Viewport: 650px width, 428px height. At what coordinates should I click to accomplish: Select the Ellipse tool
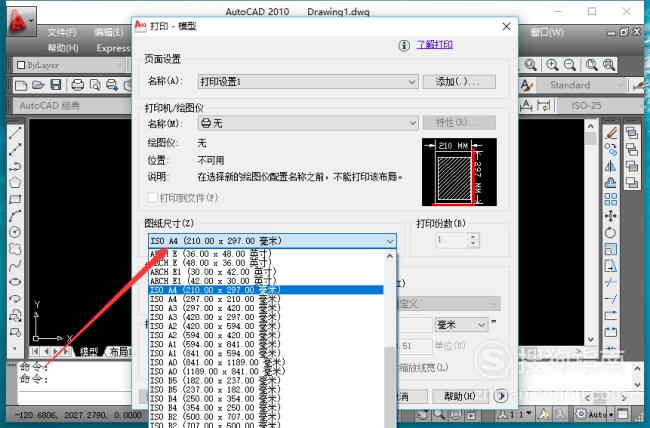click(x=15, y=282)
